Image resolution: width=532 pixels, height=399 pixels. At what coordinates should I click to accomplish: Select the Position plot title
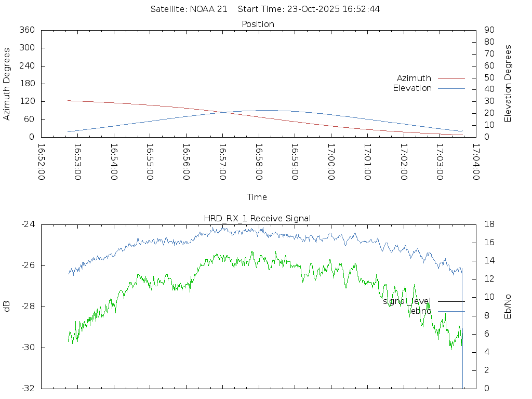pos(258,24)
